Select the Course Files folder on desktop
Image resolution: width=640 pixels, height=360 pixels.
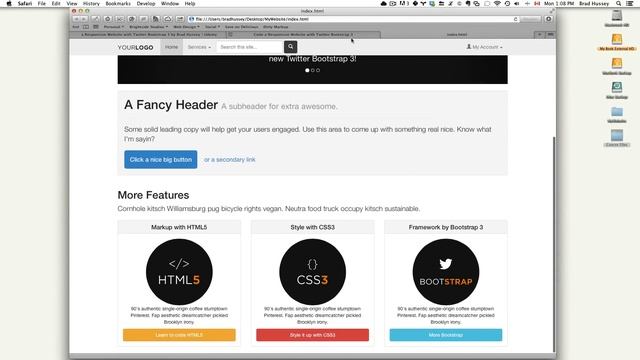(x=617, y=138)
